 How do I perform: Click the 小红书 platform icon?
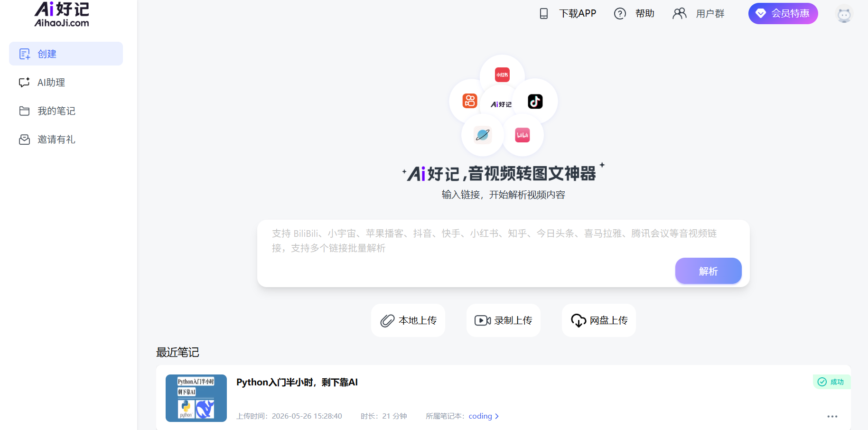click(502, 75)
